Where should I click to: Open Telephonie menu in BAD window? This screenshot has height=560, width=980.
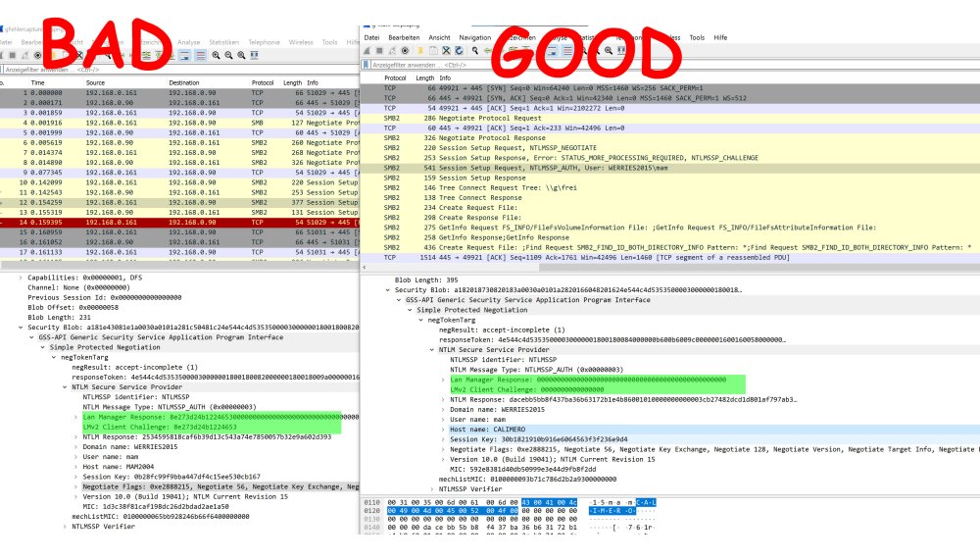point(264,42)
